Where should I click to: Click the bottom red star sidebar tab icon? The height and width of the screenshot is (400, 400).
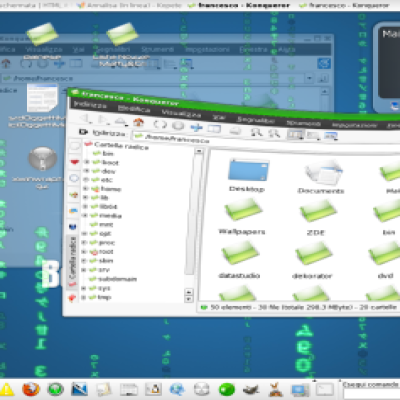tap(72, 298)
